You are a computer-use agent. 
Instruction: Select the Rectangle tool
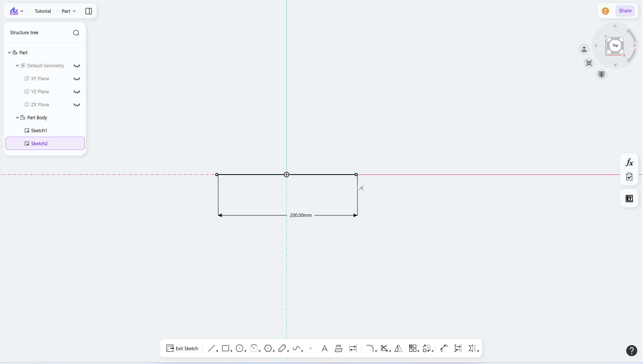click(226, 348)
